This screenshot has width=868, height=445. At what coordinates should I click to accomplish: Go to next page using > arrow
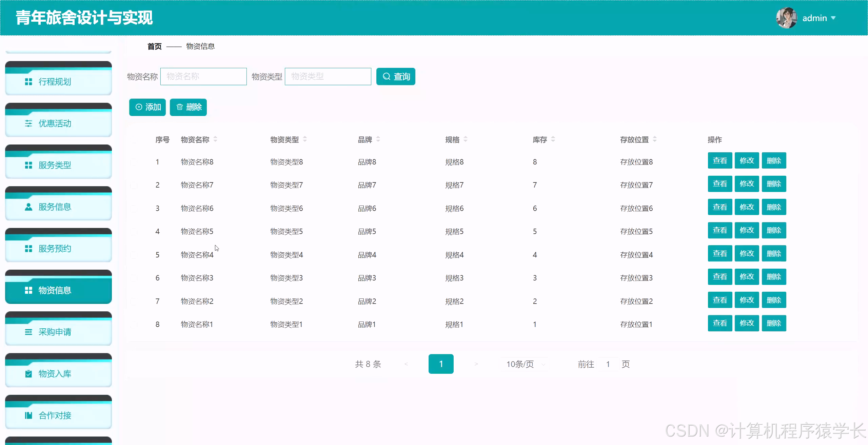pos(476,364)
